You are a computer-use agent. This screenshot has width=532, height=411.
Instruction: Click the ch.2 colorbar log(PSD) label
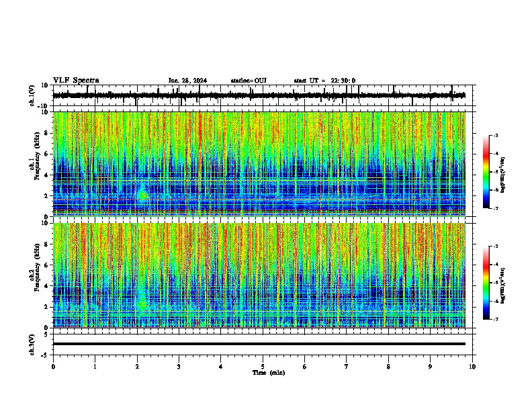coord(503,285)
